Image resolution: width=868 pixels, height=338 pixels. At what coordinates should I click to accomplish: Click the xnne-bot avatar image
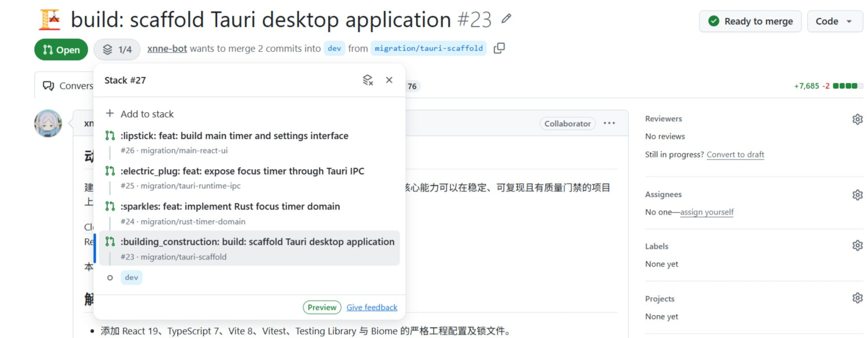(x=48, y=123)
